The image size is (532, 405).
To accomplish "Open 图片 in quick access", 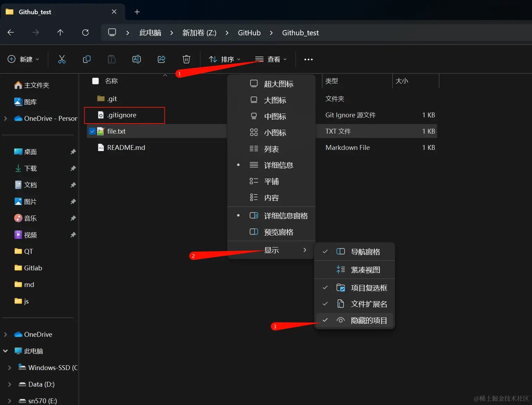I will pos(26,201).
